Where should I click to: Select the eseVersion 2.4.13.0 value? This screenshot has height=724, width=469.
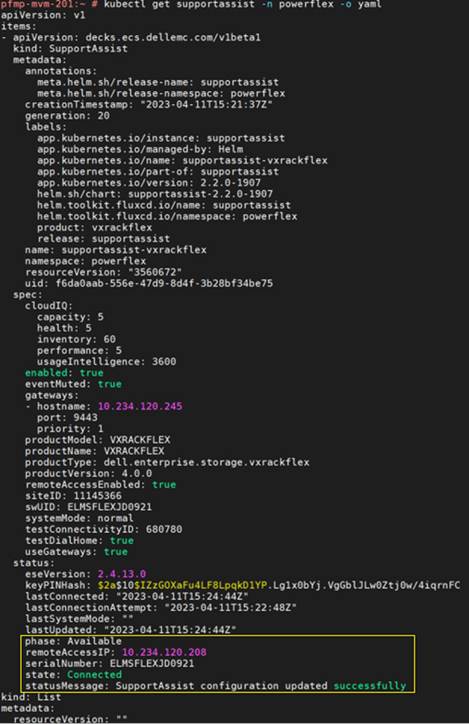121,574
